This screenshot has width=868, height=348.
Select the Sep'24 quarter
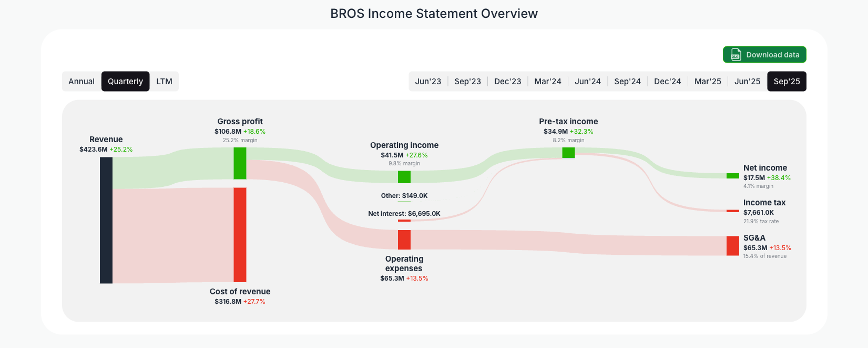[627, 81]
